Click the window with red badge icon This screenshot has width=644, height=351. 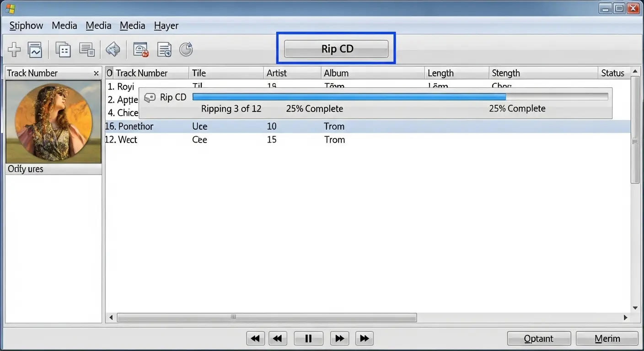[x=141, y=49]
